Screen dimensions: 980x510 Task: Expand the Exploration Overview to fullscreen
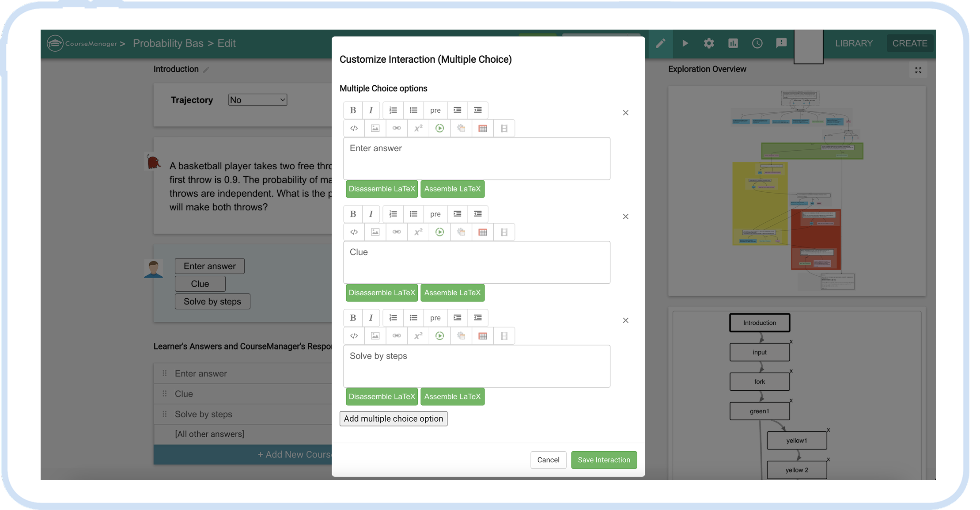click(918, 70)
